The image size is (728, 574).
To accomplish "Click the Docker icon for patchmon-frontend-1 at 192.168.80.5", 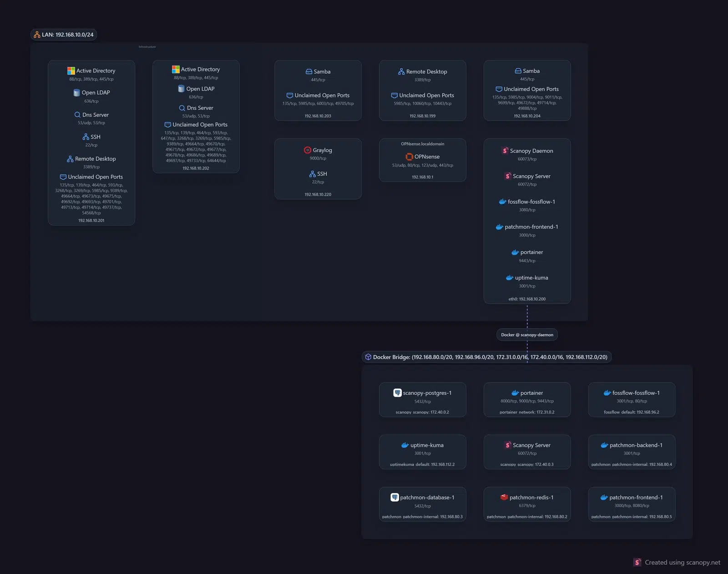I will coord(604,498).
